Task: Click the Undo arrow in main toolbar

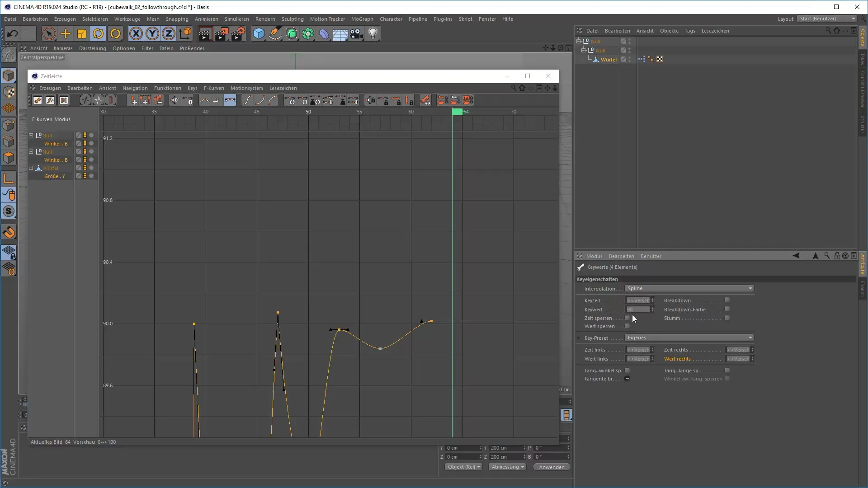Action: [x=12, y=33]
